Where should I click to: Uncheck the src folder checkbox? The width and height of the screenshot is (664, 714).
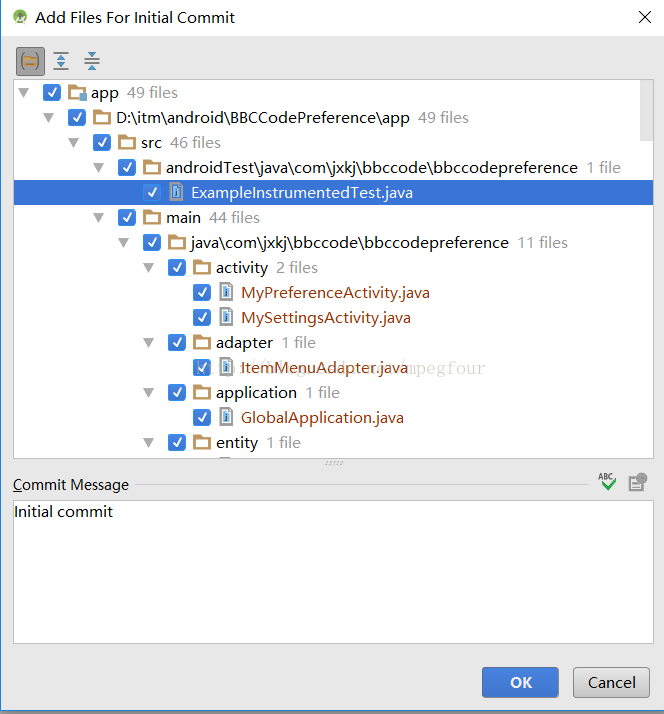102,143
